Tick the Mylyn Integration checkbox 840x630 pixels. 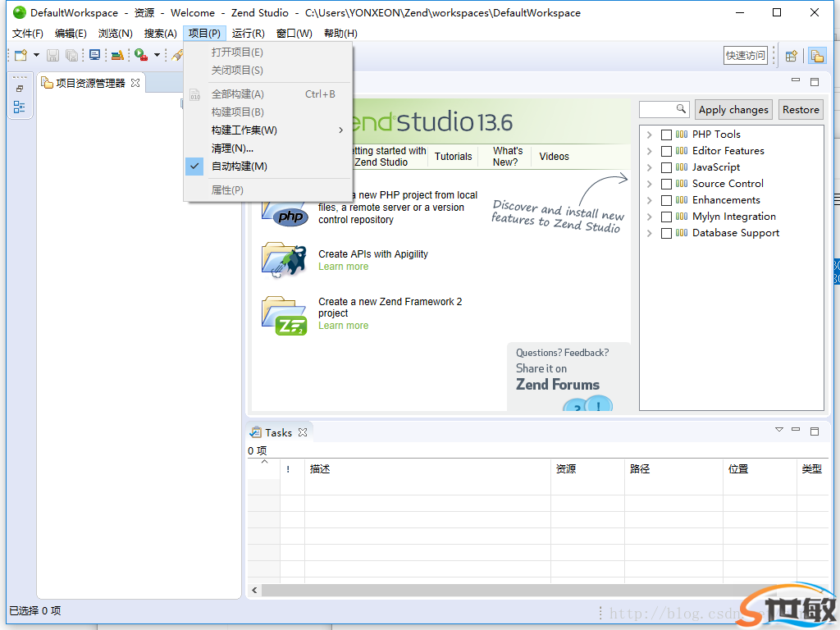pos(666,217)
